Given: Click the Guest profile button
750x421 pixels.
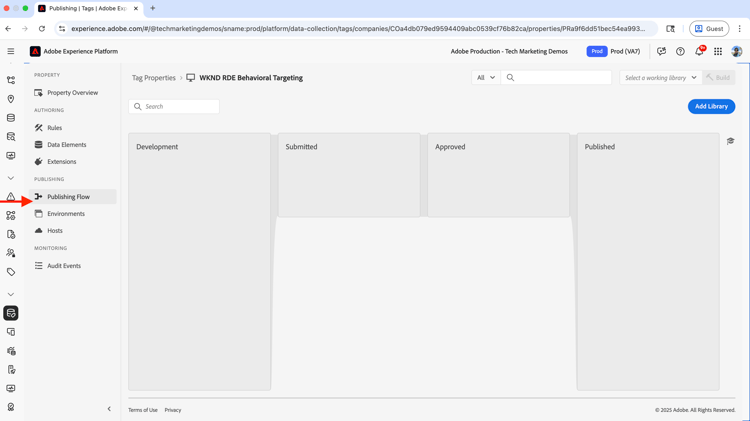Looking at the screenshot, I should click(x=709, y=29).
